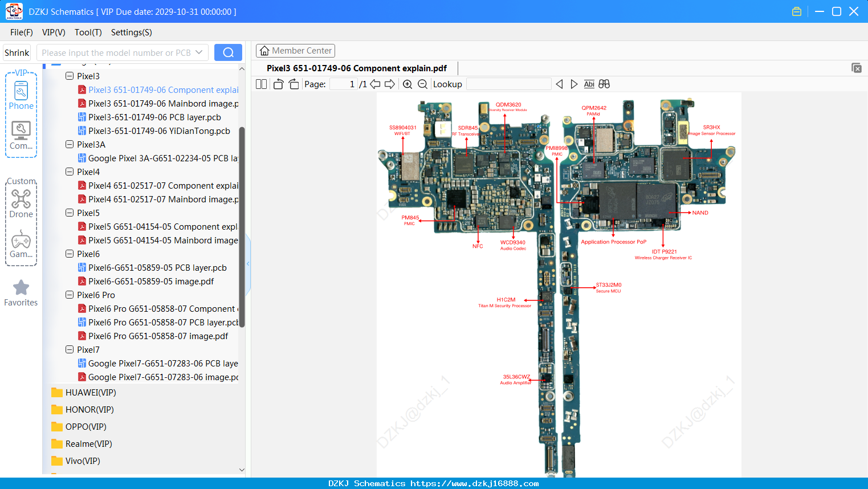
Task: Close the opened PDF tab icon
Action: tap(856, 68)
